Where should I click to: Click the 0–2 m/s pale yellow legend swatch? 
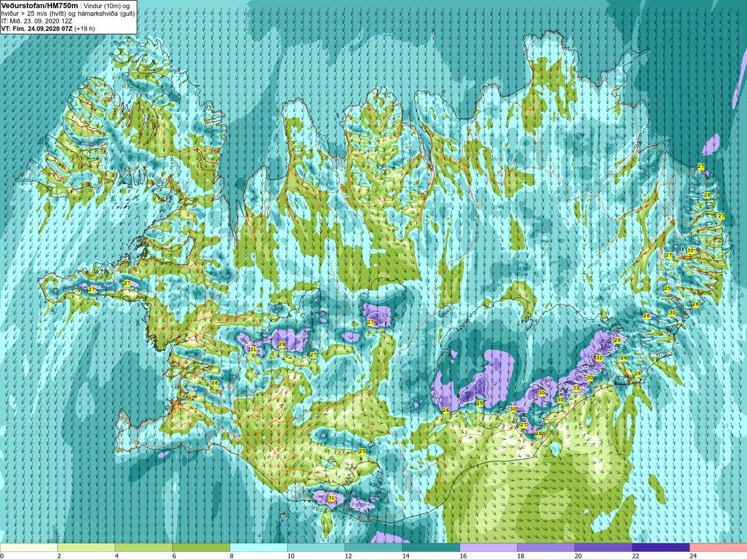pyautogui.click(x=29, y=548)
